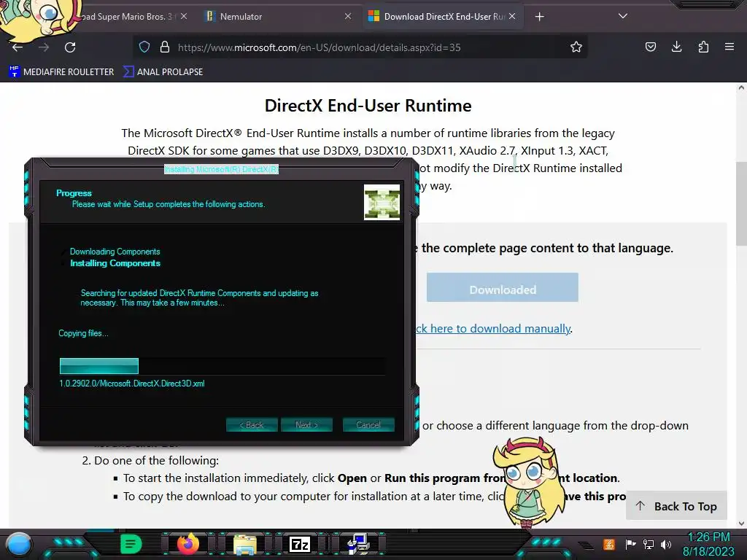Viewport: 747px width, 560px height.
Task: Open 7-Zip from the taskbar
Action: [300, 544]
